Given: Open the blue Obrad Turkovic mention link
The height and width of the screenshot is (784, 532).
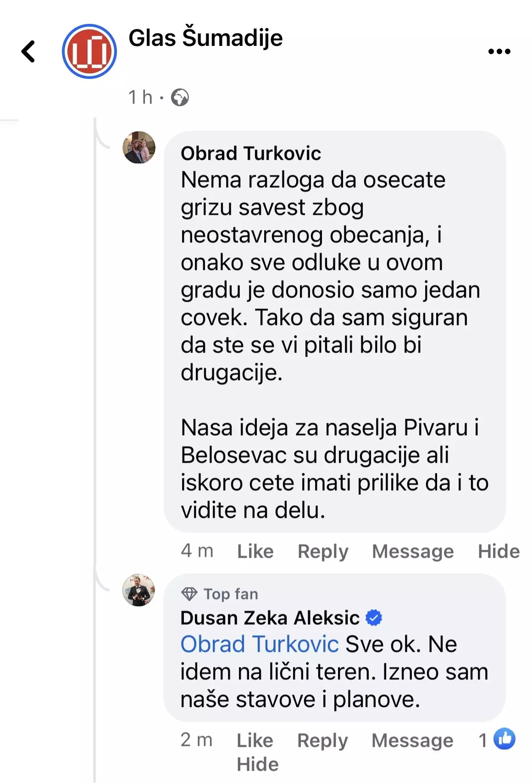Looking at the screenshot, I should tap(260, 644).
